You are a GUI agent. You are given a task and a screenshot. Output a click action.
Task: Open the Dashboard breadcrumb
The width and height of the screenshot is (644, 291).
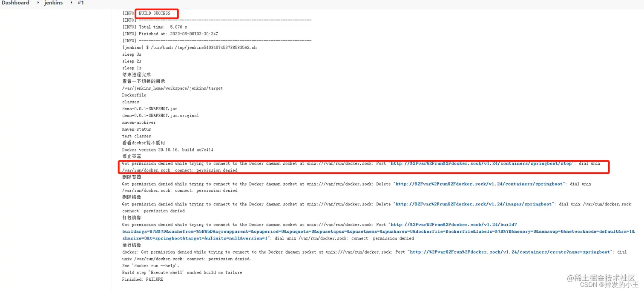click(15, 3)
